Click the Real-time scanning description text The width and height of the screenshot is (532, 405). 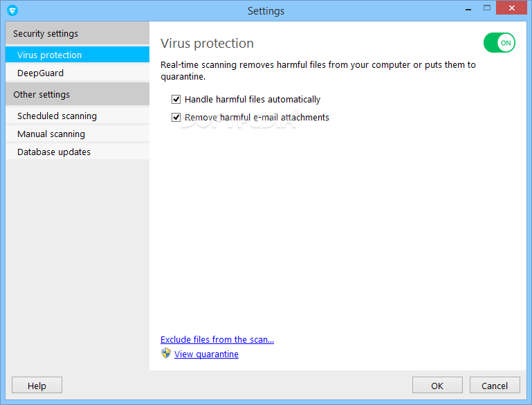(318, 71)
